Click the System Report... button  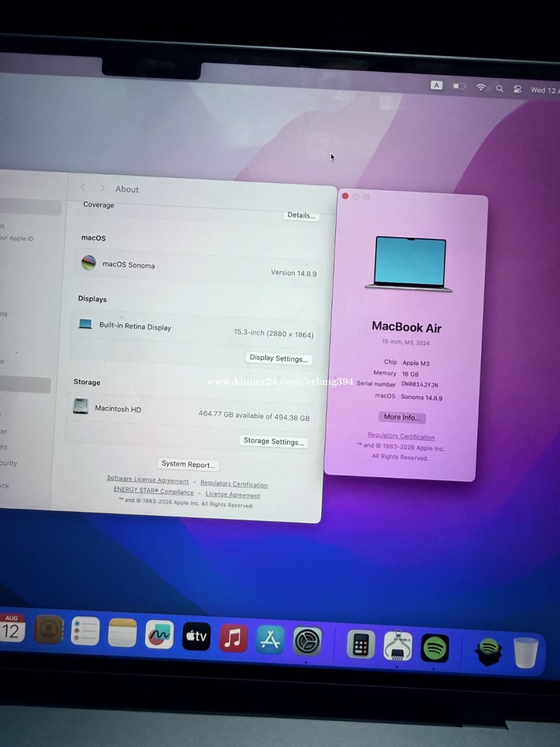(188, 464)
